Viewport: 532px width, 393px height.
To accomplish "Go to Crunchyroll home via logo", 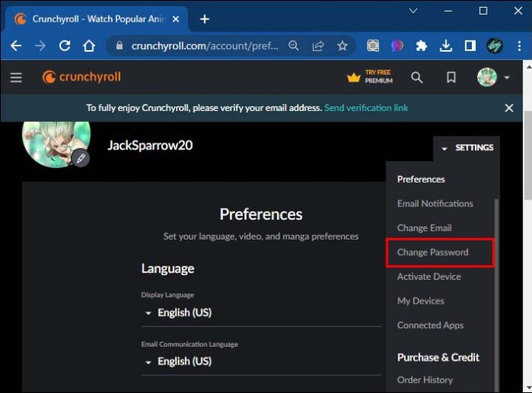I will coord(82,77).
